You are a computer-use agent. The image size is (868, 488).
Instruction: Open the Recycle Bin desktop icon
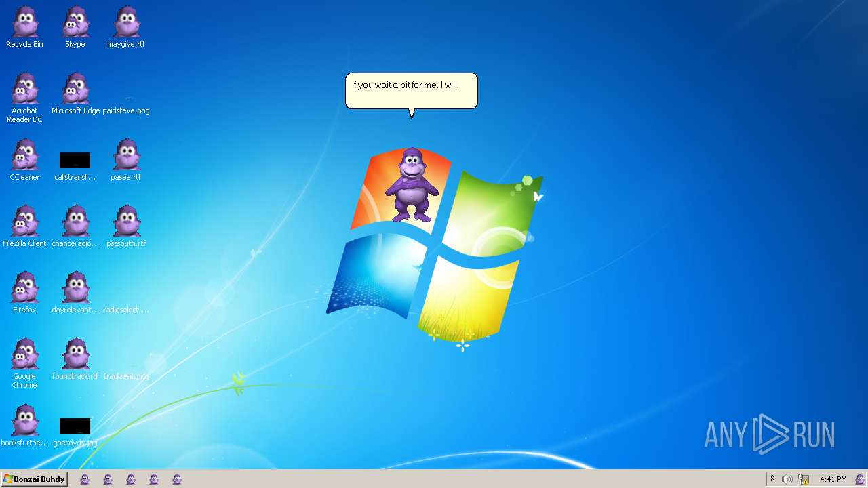pos(24,22)
